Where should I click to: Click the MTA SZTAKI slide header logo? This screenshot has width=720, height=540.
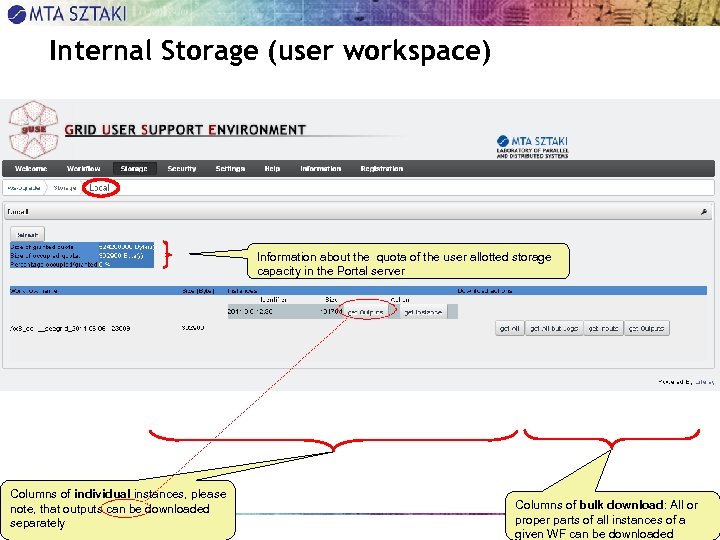pos(67,13)
